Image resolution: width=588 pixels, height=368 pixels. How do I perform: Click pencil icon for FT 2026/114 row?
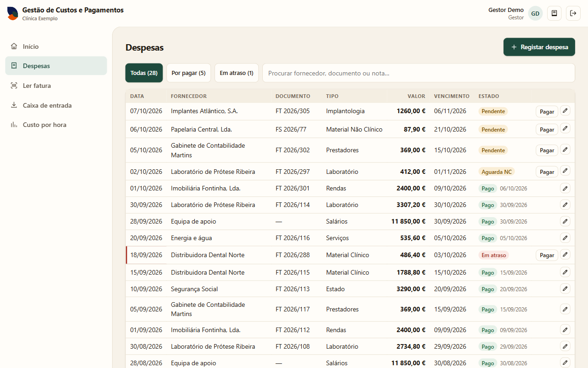click(565, 205)
